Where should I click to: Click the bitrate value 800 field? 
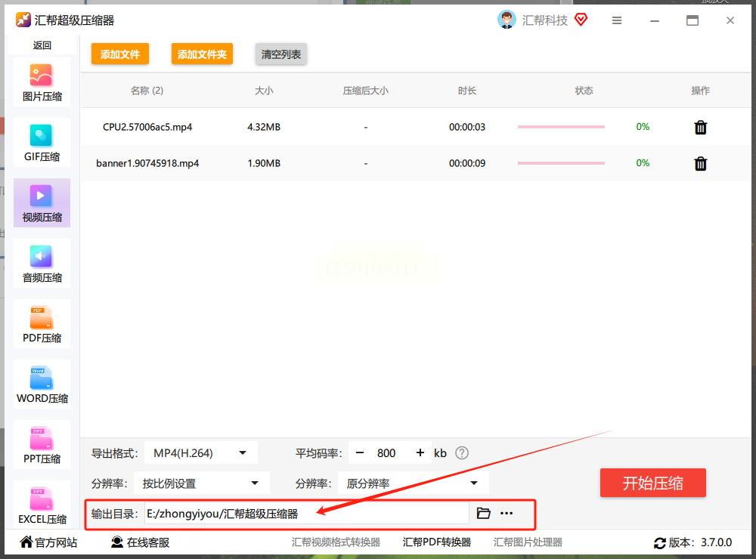[386, 453]
